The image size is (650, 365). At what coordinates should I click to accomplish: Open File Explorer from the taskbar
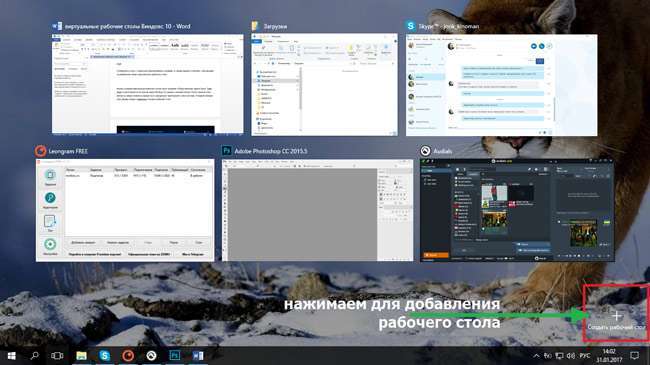[x=81, y=356]
